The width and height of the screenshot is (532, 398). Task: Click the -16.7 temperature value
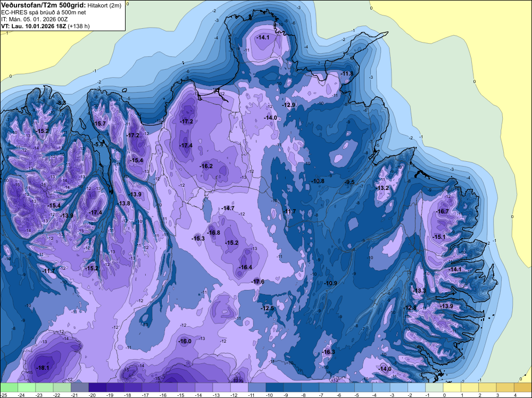click(x=443, y=211)
